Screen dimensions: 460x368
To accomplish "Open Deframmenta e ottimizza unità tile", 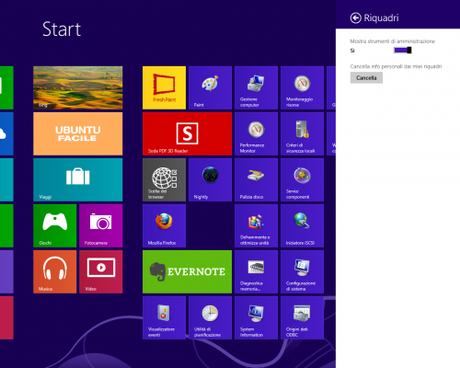I will click(x=256, y=226).
